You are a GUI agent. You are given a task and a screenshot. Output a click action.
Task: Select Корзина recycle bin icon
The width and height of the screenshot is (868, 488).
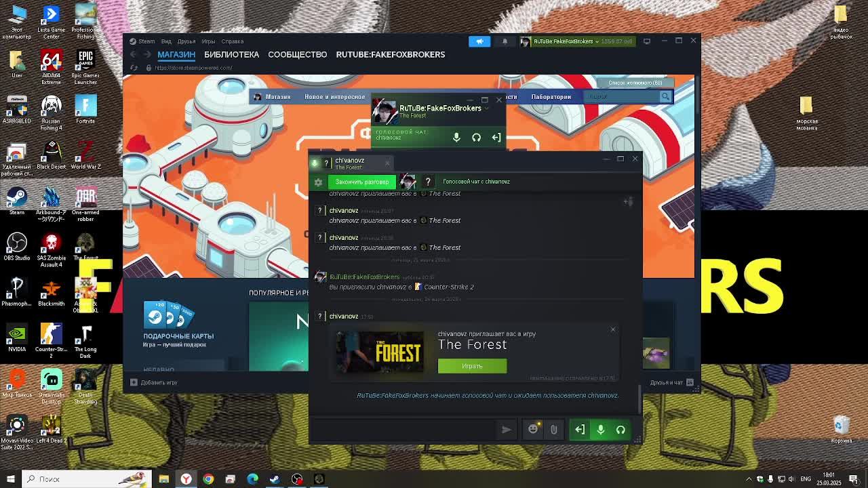pyautogui.click(x=841, y=430)
